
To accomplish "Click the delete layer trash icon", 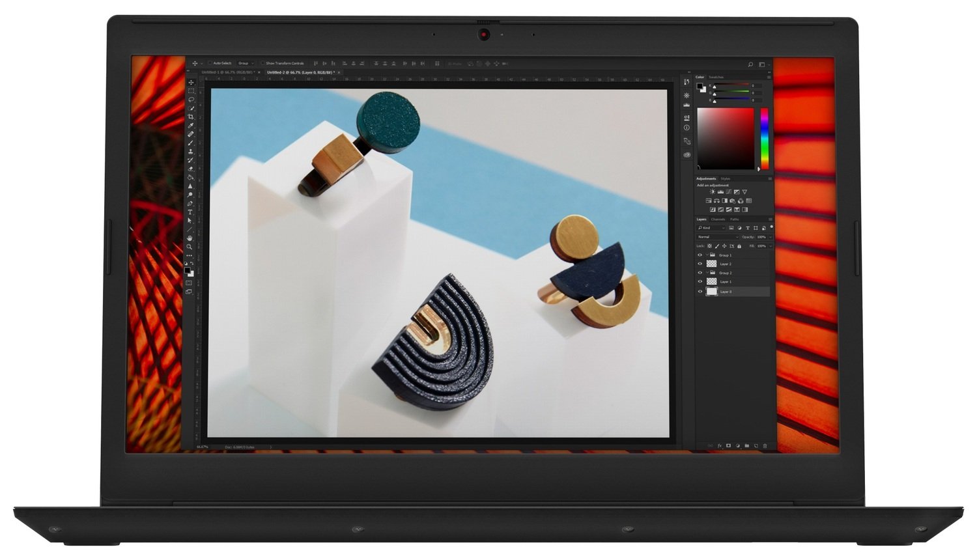I will [765, 446].
